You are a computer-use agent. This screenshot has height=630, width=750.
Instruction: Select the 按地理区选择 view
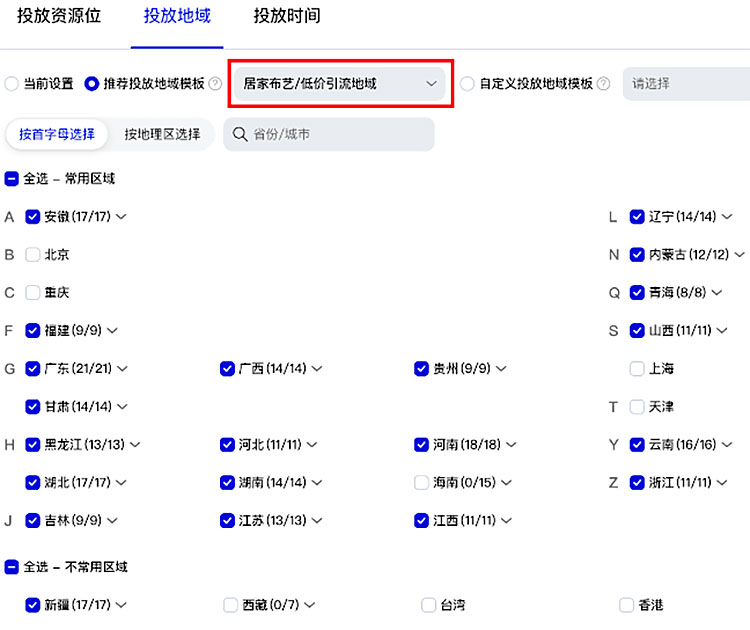162,134
